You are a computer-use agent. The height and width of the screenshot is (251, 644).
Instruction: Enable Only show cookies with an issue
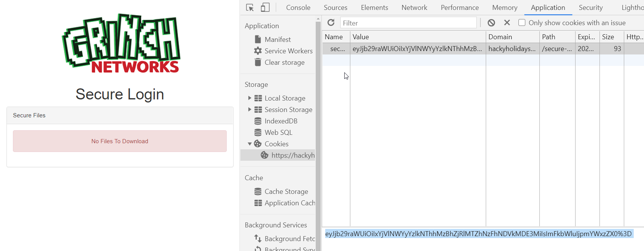click(522, 23)
